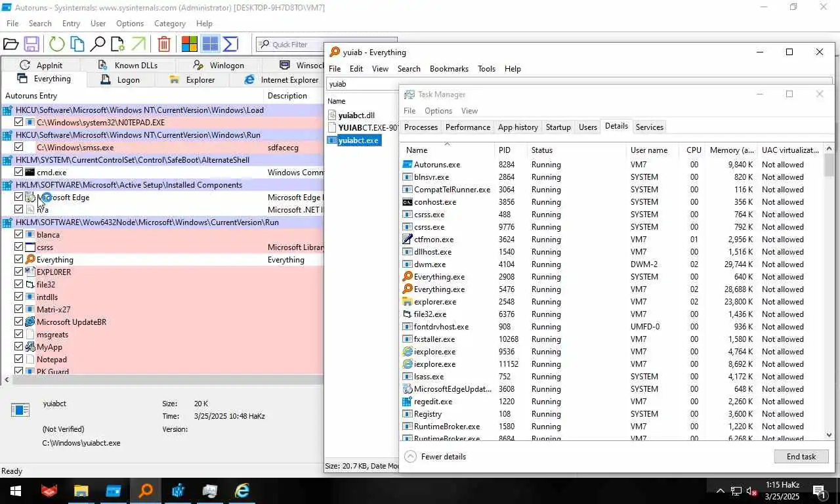Uncheck the csrss Run entry

click(19, 247)
